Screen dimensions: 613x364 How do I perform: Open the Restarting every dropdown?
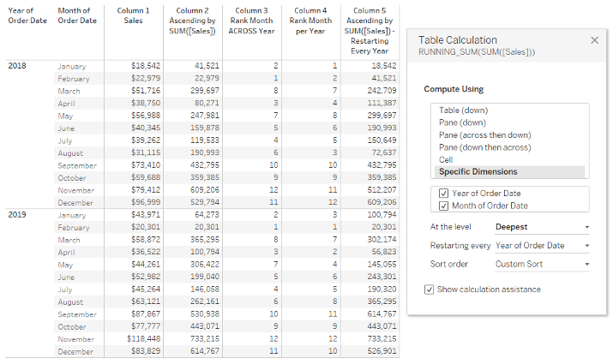[542, 246]
